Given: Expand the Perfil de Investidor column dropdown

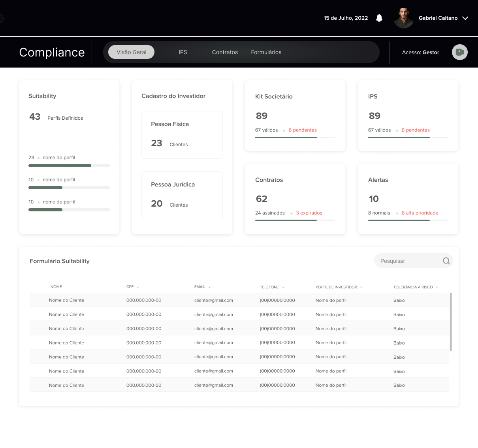Looking at the screenshot, I should [x=361, y=287].
